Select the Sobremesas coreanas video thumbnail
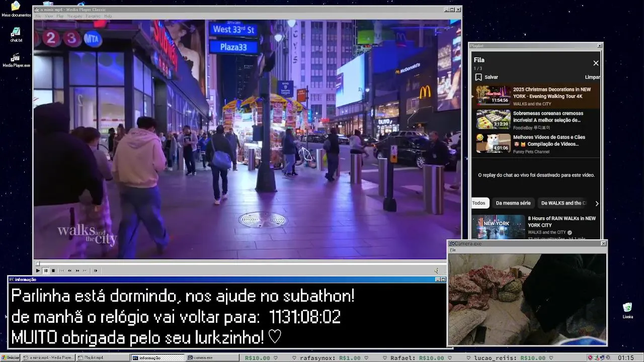 [494, 119]
